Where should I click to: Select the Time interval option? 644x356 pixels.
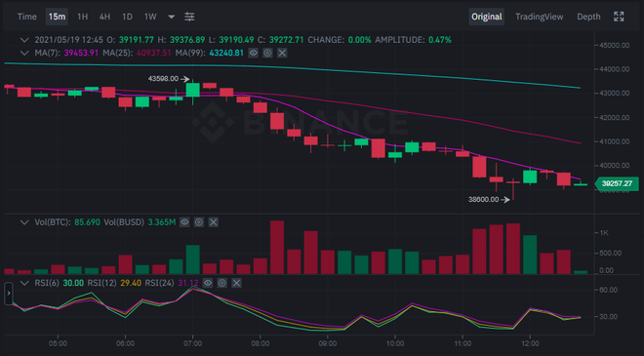coord(26,17)
